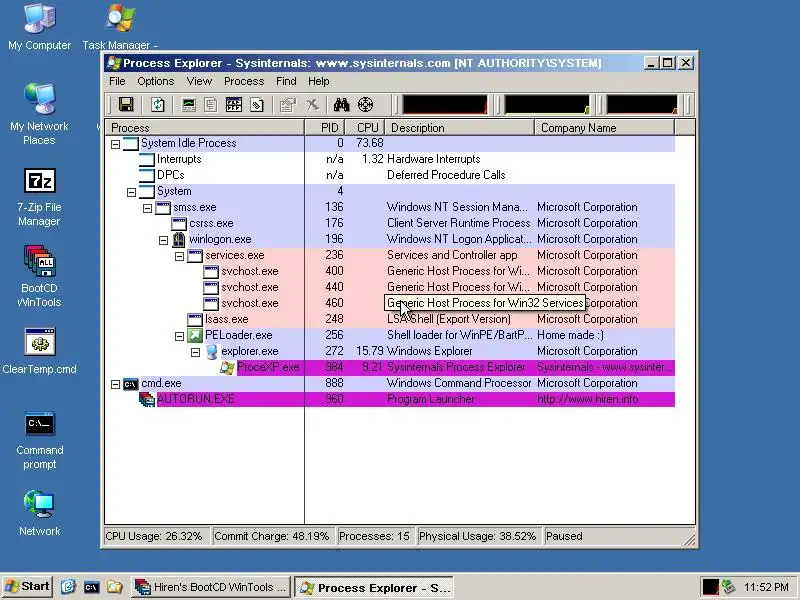Open the Options menu
Image resolution: width=800 pixels, height=600 pixels.
[x=156, y=81]
